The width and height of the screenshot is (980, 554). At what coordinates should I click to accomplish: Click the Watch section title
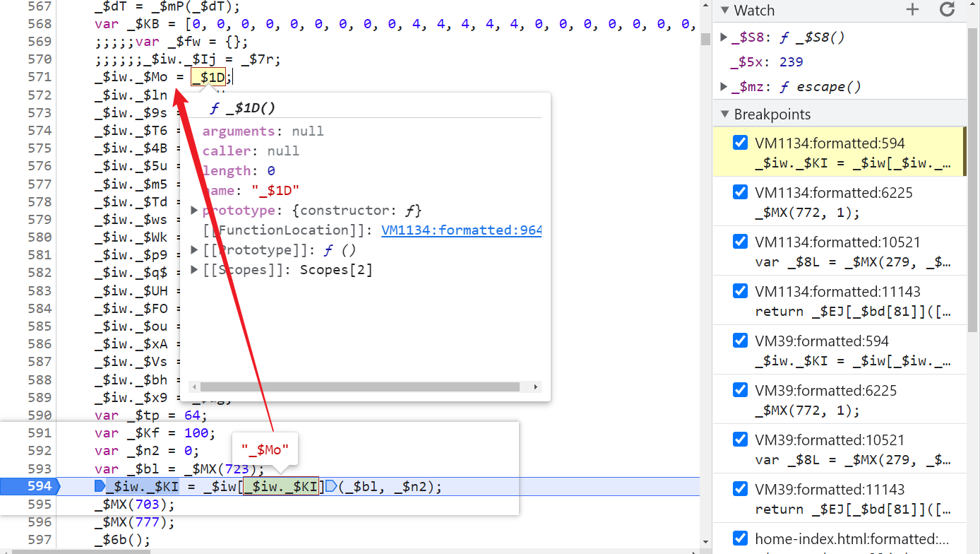754,11
